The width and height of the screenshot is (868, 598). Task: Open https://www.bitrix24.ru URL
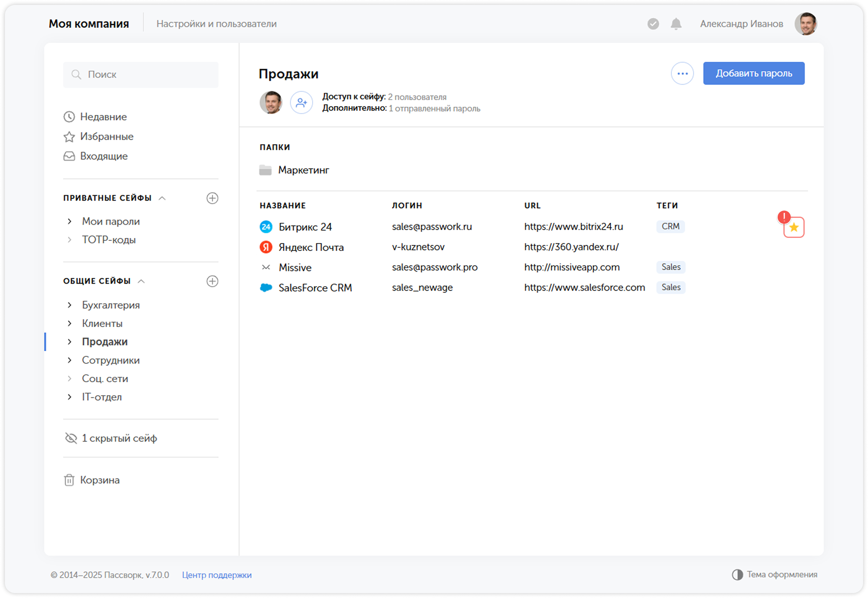tap(574, 226)
